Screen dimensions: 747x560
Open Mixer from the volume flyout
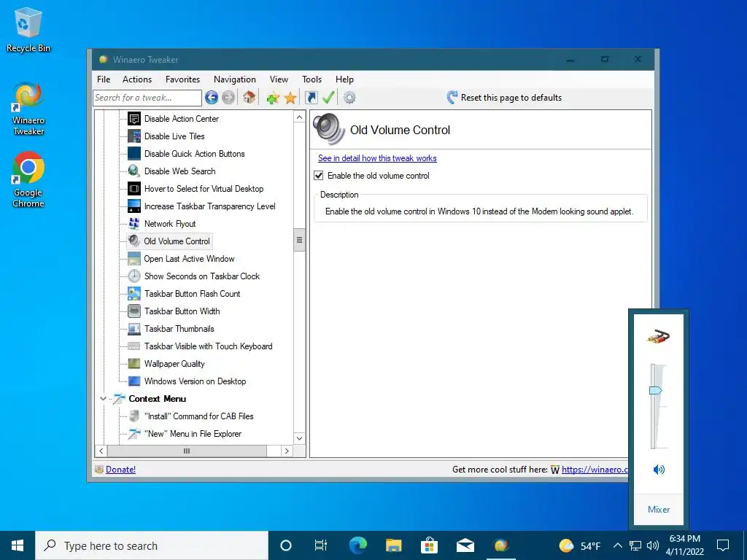click(x=659, y=510)
